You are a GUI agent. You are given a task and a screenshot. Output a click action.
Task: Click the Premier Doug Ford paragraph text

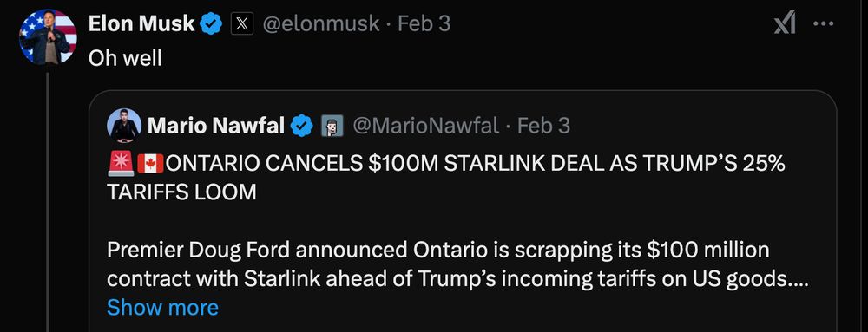pos(457,264)
